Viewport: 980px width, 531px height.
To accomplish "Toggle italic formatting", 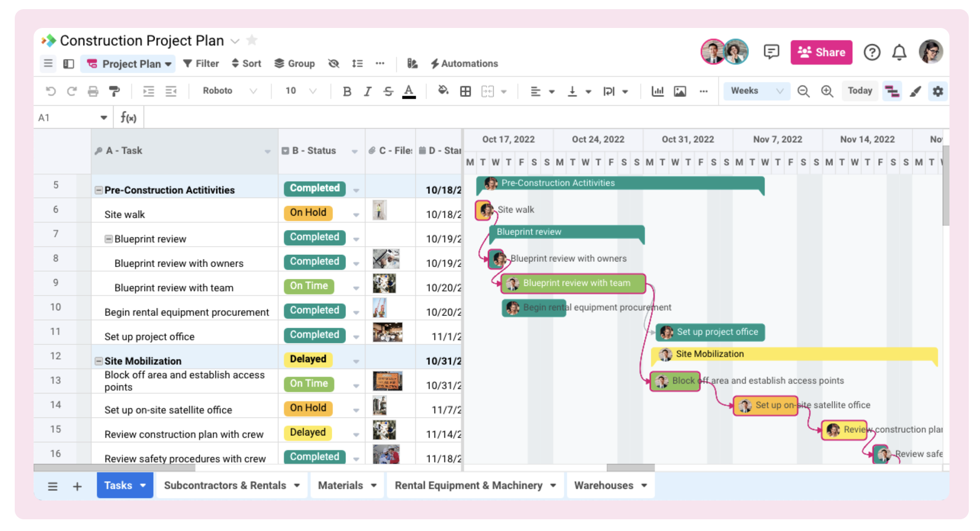I will coord(367,91).
